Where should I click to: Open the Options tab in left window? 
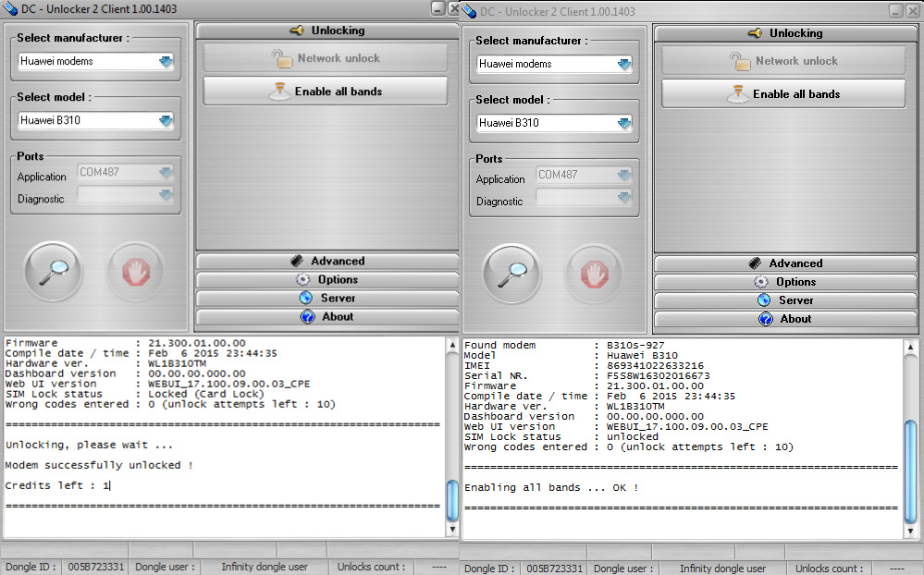[327, 279]
